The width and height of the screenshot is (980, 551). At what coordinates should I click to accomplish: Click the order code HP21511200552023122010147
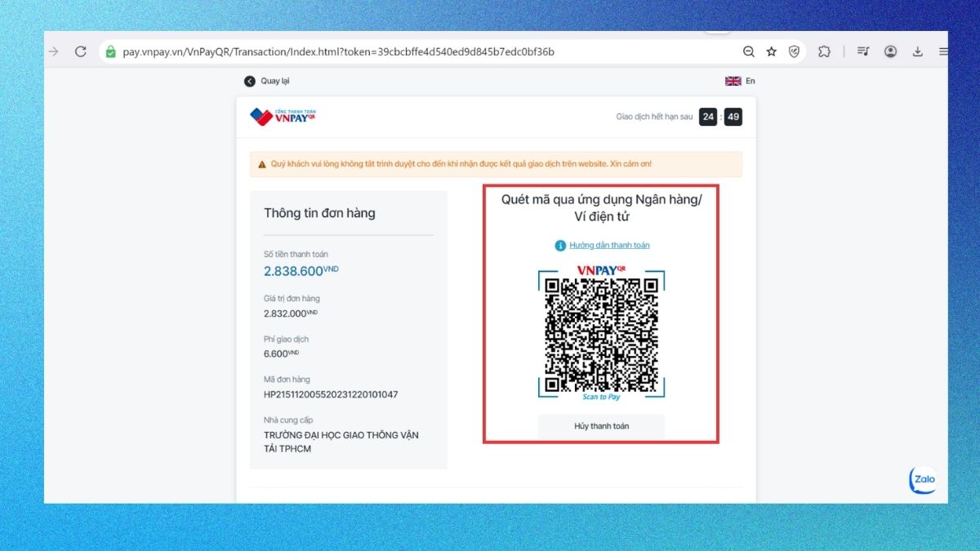coord(331,394)
